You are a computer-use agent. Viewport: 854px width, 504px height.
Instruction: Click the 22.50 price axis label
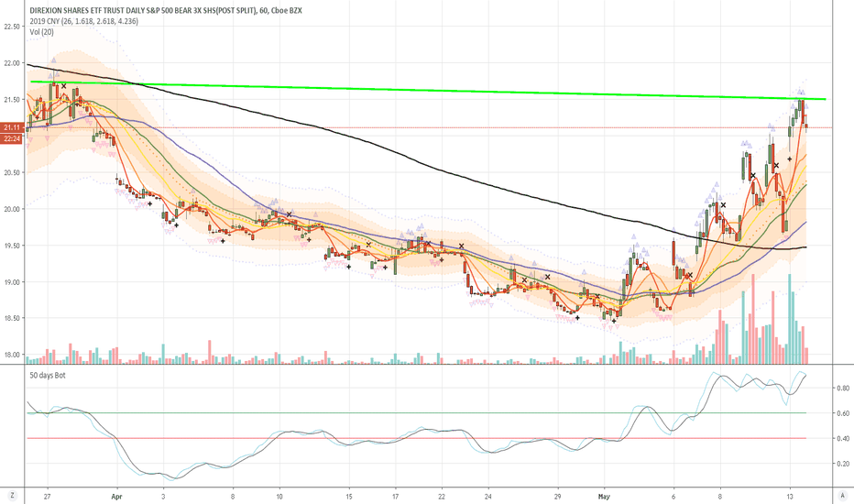12,27
